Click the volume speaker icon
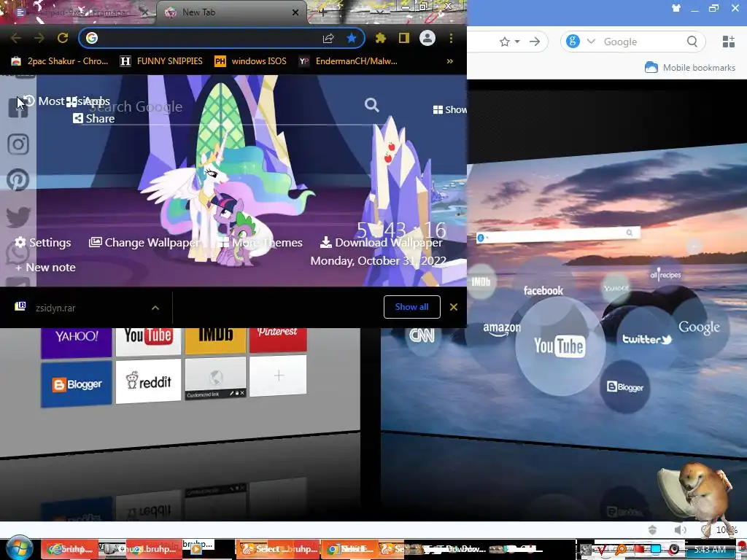This screenshot has width=747, height=560. tap(680, 529)
